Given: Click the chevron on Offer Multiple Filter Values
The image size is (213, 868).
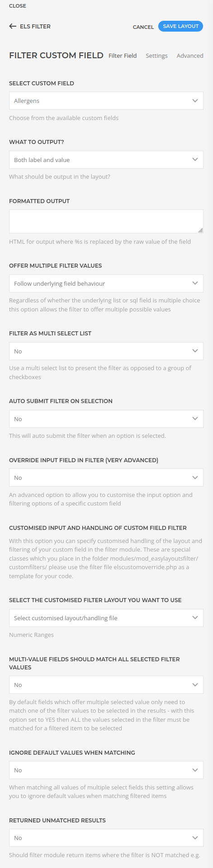Looking at the screenshot, I should click(x=195, y=283).
